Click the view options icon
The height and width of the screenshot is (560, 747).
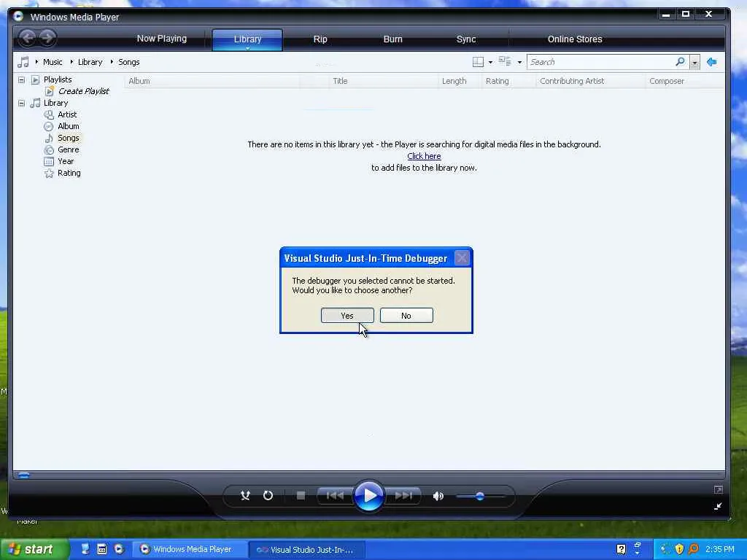[x=505, y=61]
